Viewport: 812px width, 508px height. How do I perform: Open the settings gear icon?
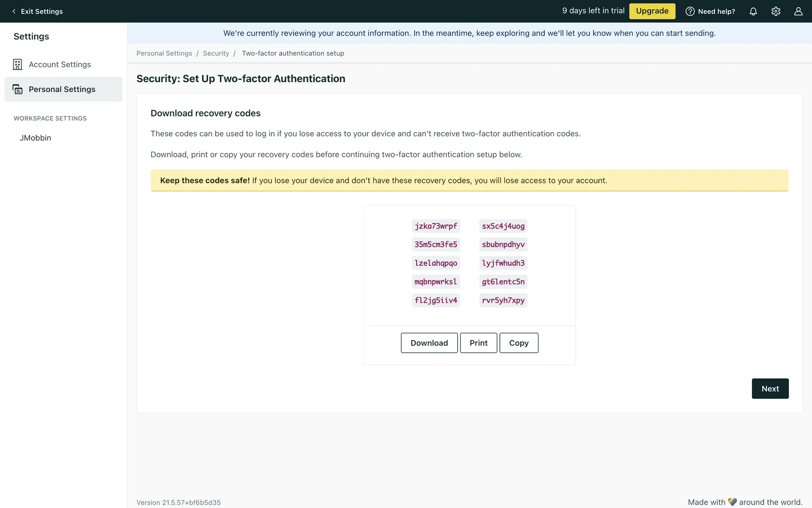pos(776,11)
